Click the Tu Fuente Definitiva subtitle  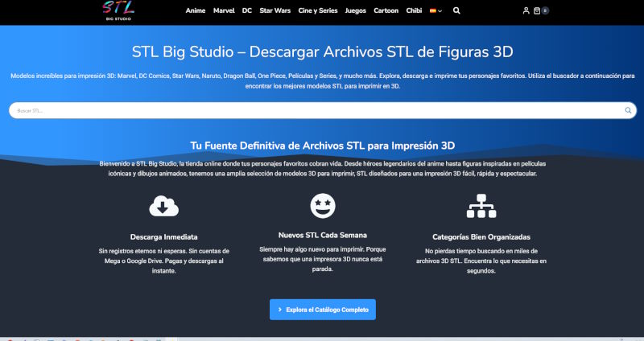(x=323, y=146)
